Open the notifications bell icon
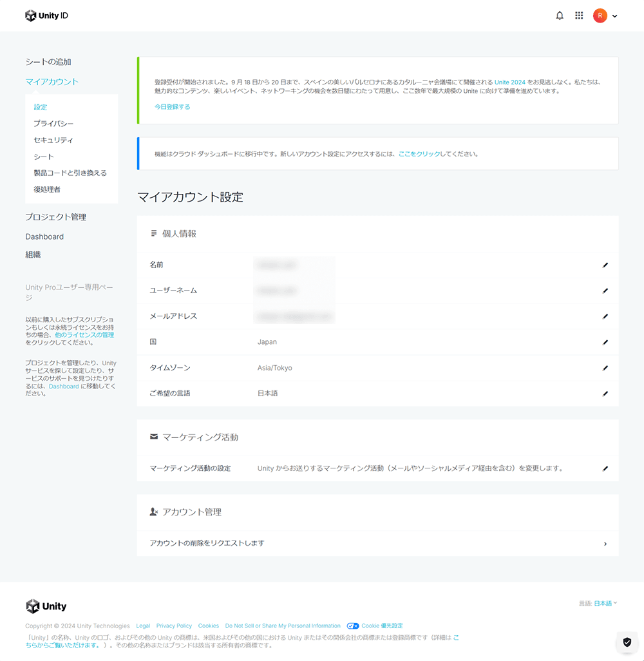Image resolution: width=644 pixels, height=661 pixels. click(560, 15)
